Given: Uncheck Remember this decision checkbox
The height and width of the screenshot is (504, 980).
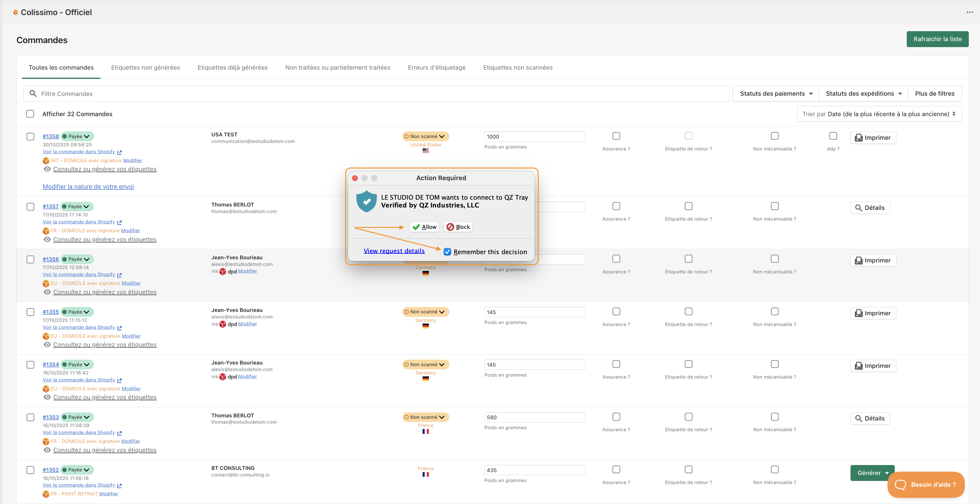Looking at the screenshot, I should pos(447,252).
